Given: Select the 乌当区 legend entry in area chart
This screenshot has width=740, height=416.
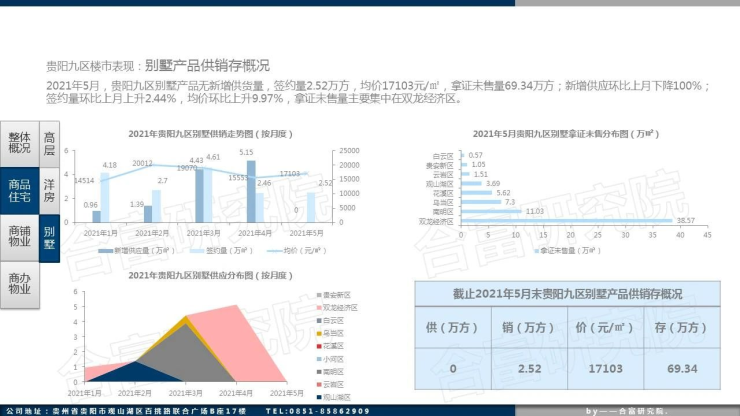Looking at the screenshot, I should pos(330,333).
